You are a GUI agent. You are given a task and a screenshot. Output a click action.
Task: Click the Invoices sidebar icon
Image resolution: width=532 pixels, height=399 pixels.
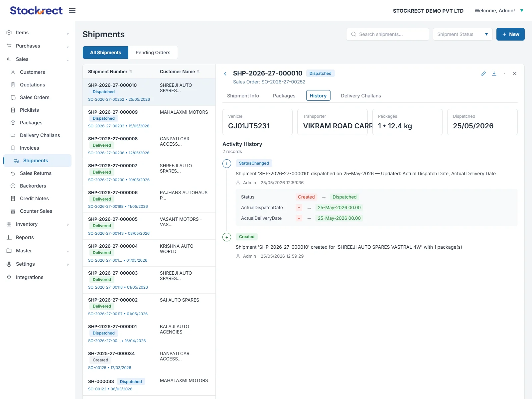pos(13,148)
